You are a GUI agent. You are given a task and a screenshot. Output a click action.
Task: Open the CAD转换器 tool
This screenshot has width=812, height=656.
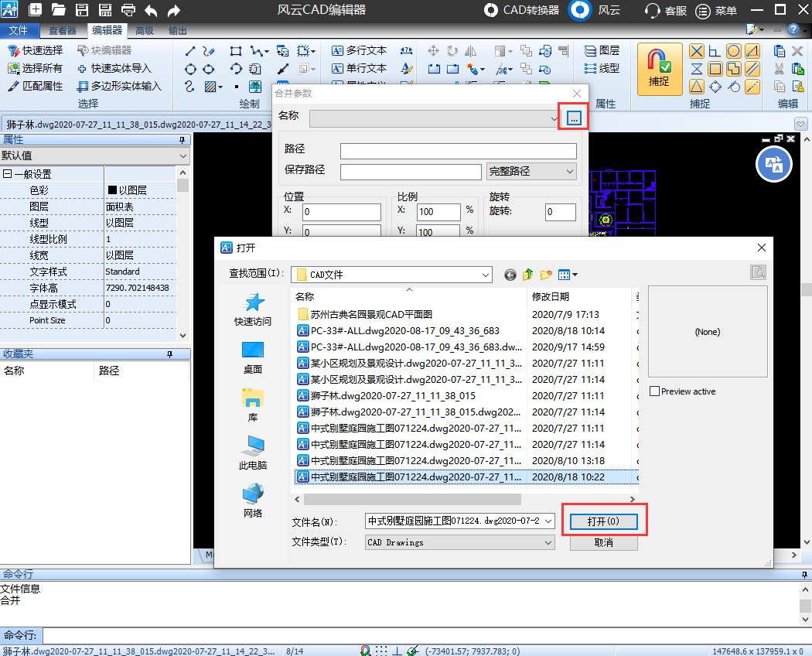click(x=521, y=10)
